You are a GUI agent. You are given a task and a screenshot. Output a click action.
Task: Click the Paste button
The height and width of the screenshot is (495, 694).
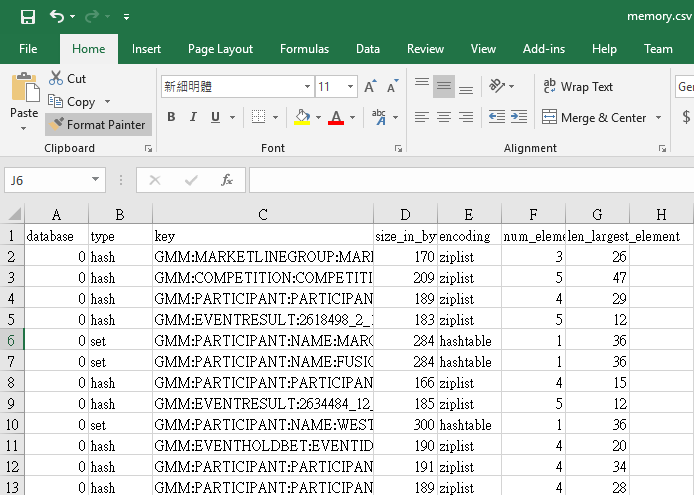click(24, 95)
